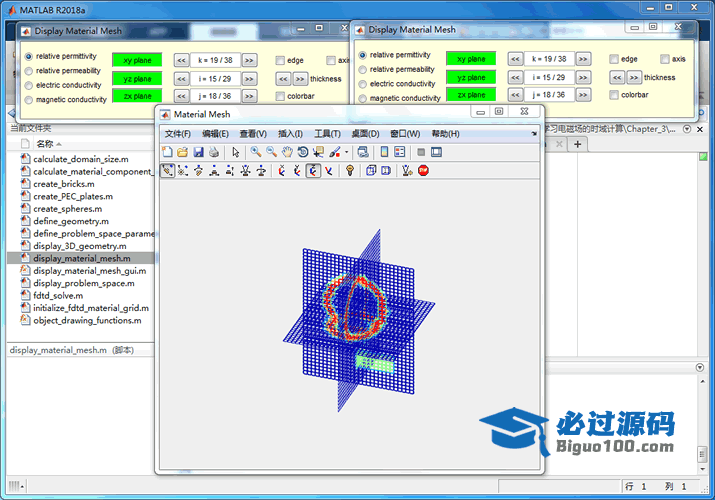Click the New Figure icon in Material Mesh
The height and width of the screenshot is (500, 715).
pos(167,152)
